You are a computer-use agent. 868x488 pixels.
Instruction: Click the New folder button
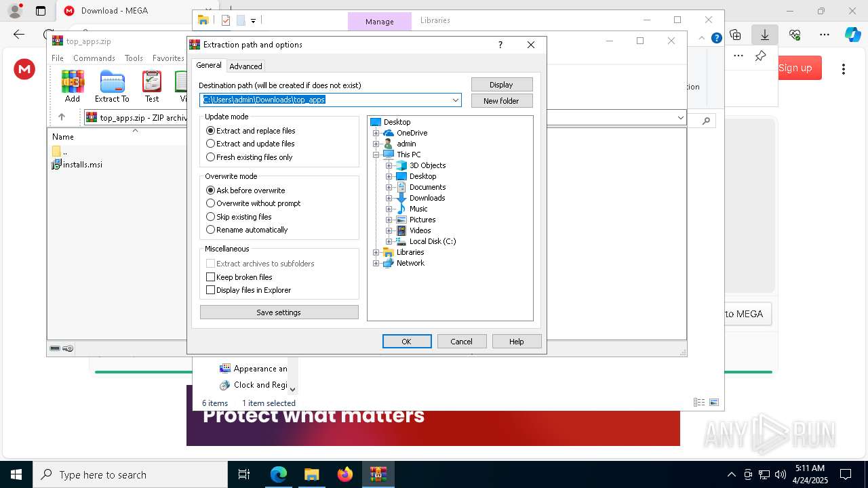(502, 100)
